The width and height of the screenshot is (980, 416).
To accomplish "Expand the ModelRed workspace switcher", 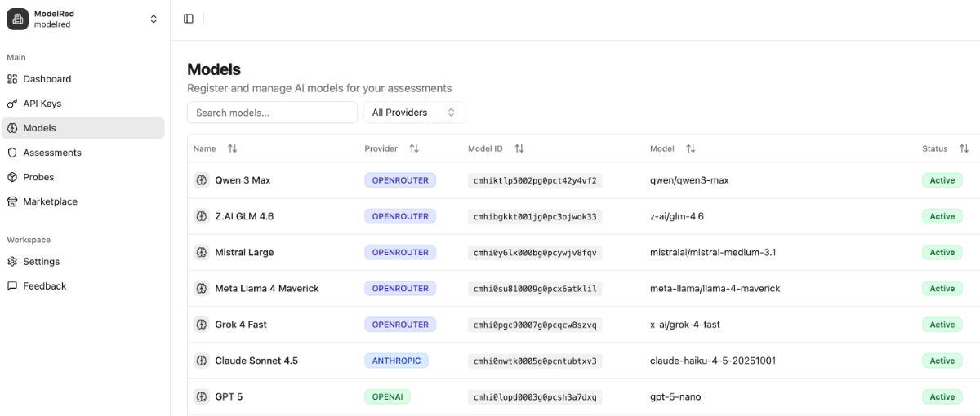I will click(154, 19).
